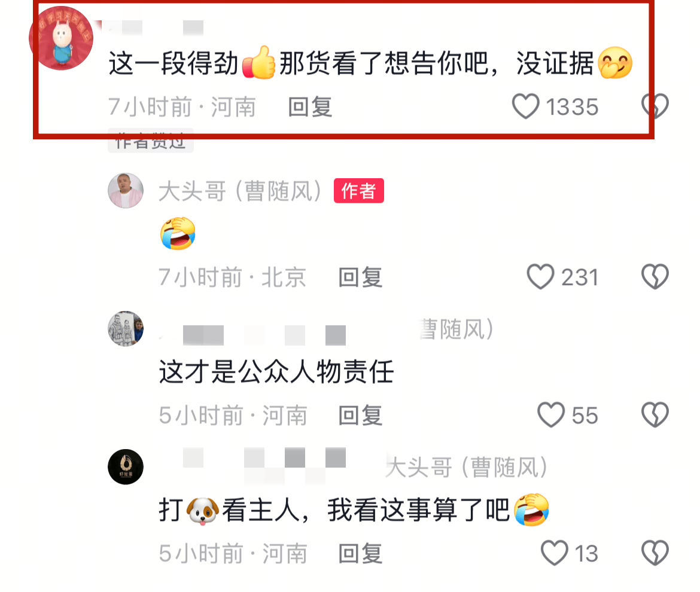Dislike the top comment with broken heart
The width and height of the screenshot is (700, 592).
point(655,106)
